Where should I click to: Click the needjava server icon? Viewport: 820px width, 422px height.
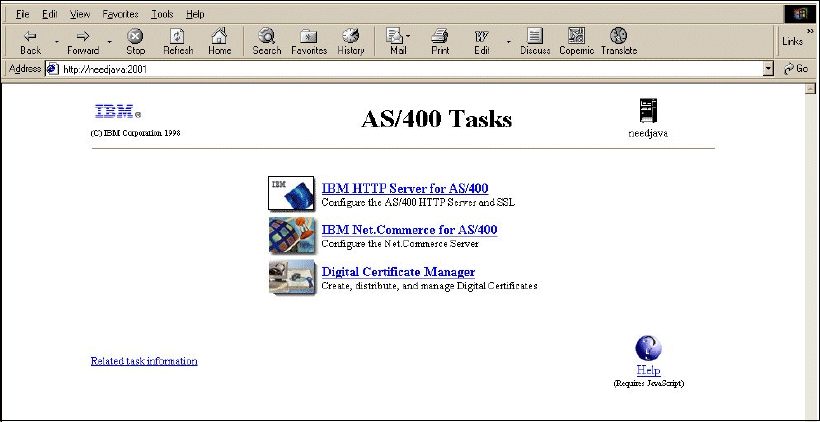(648, 110)
